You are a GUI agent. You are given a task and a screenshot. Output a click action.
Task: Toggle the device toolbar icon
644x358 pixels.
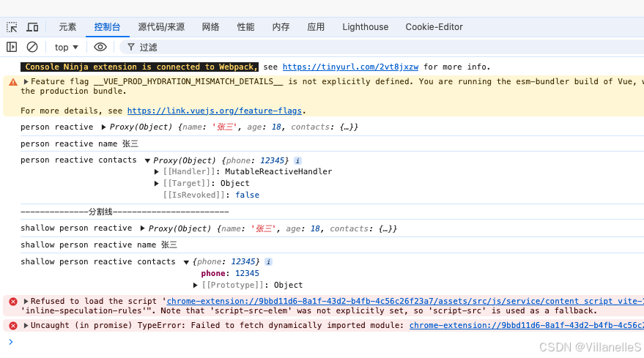coord(32,27)
